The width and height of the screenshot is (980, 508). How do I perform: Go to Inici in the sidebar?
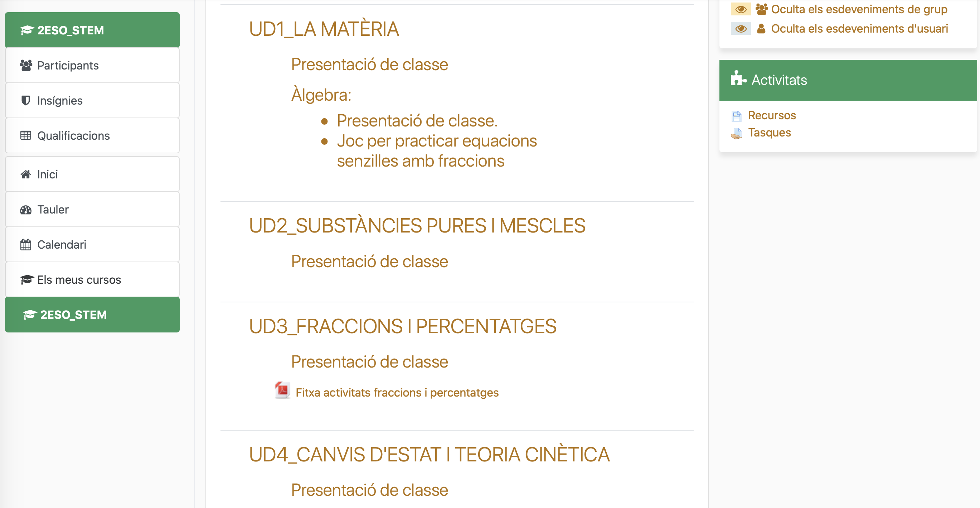48,174
